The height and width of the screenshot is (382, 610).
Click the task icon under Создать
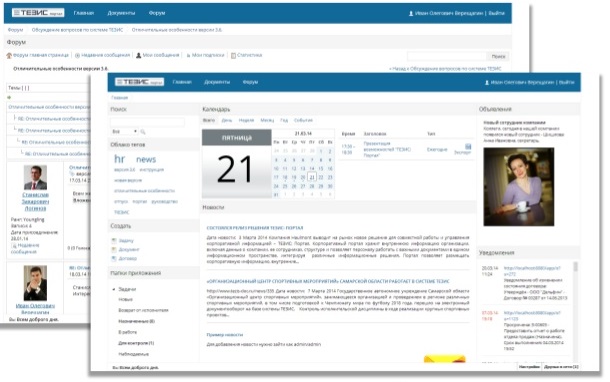tap(114, 241)
